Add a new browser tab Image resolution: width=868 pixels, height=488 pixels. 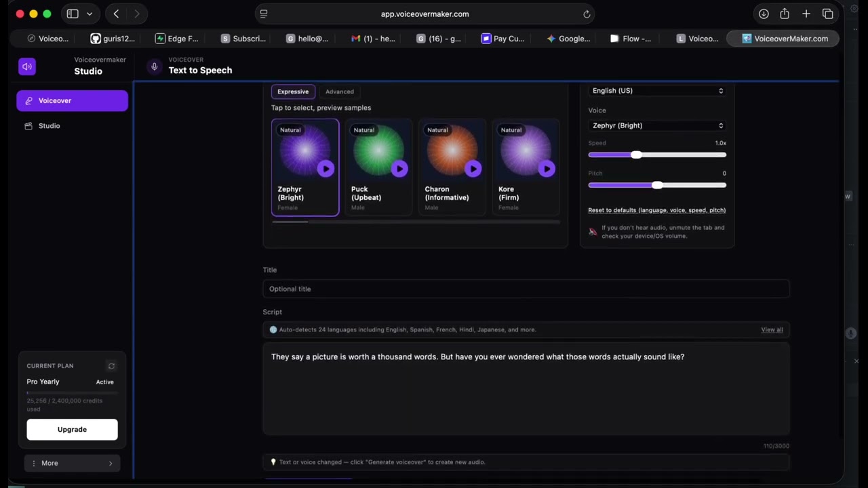point(806,14)
